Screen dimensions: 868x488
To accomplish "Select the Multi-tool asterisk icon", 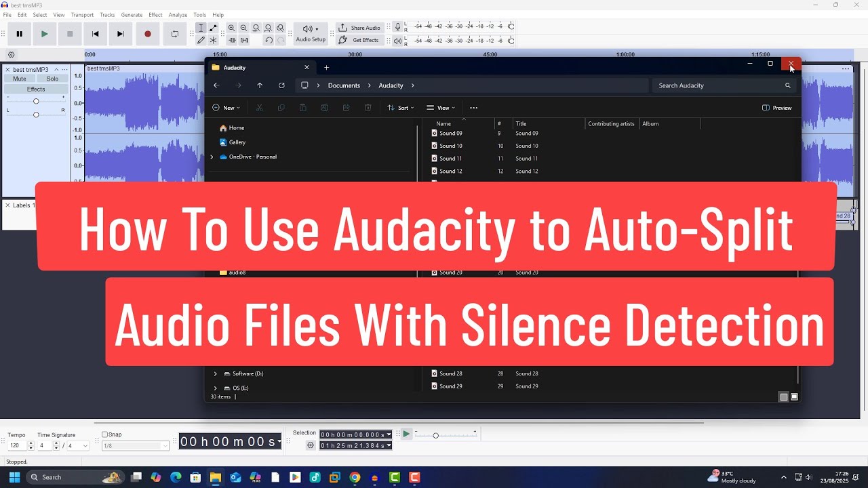I will point(214,40).
